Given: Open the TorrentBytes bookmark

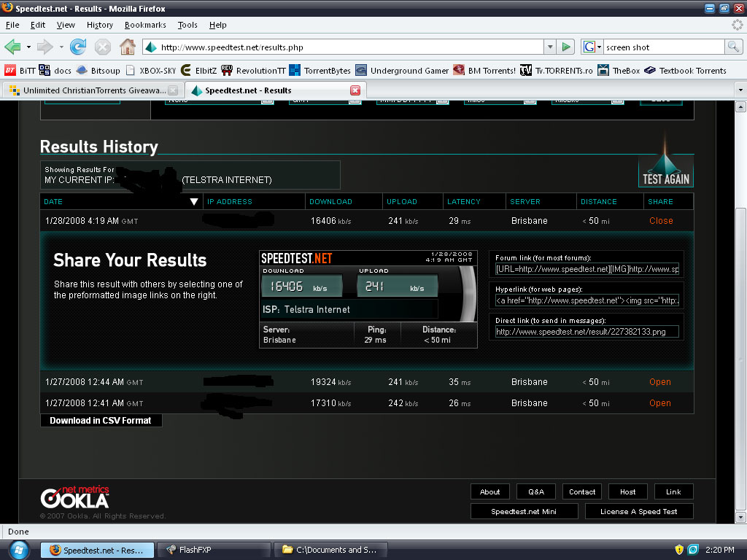Looking at the screenshot, I should click(320, 71).
